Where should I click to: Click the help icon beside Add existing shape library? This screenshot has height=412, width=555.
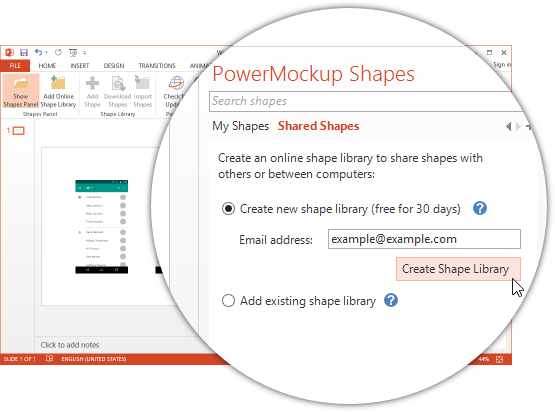(391, 301)
